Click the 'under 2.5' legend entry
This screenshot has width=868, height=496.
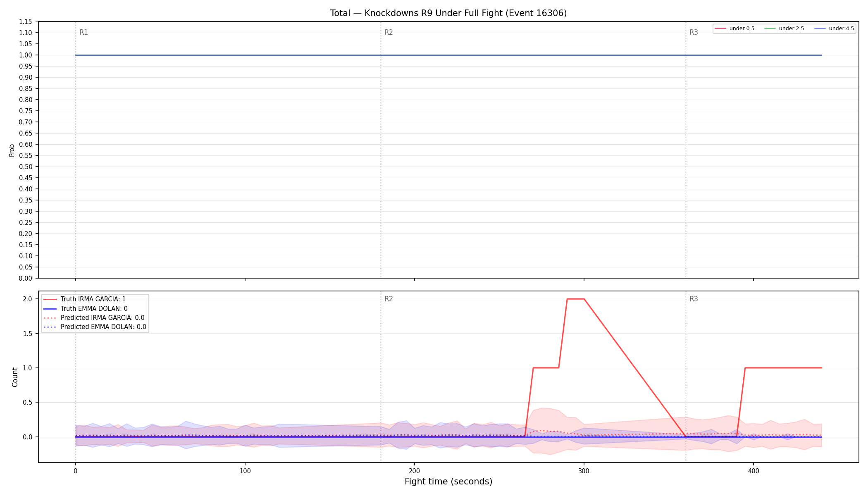point(784,29)
